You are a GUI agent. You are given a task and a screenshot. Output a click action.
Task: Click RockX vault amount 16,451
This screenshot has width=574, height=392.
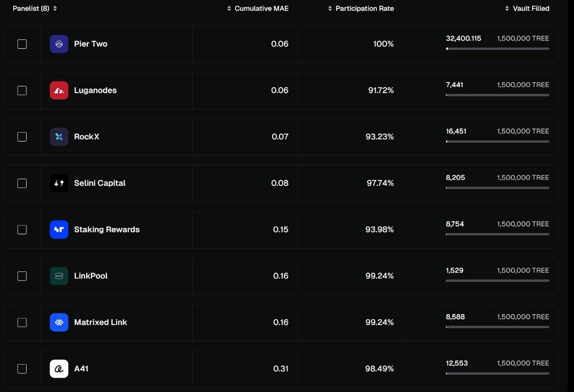456,131
